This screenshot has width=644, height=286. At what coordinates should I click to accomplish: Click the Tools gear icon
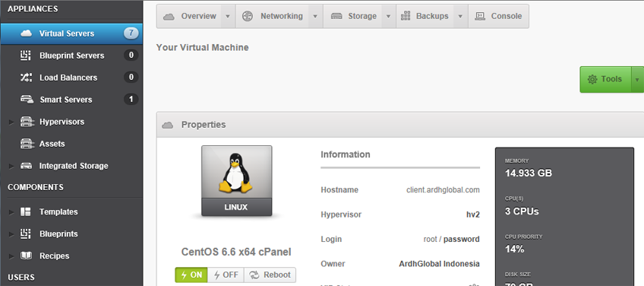point(592,79)
